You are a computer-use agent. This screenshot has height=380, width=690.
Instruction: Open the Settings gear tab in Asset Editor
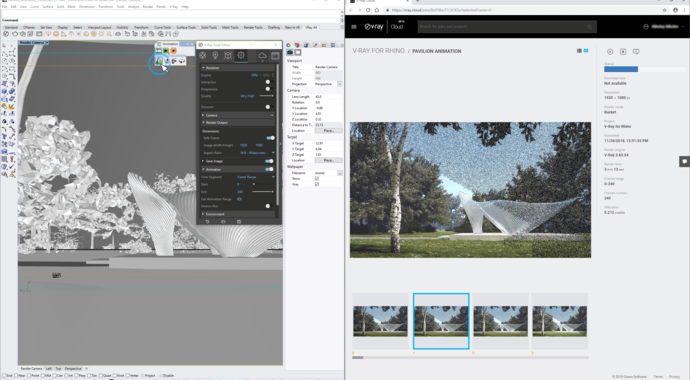[241, 55]
